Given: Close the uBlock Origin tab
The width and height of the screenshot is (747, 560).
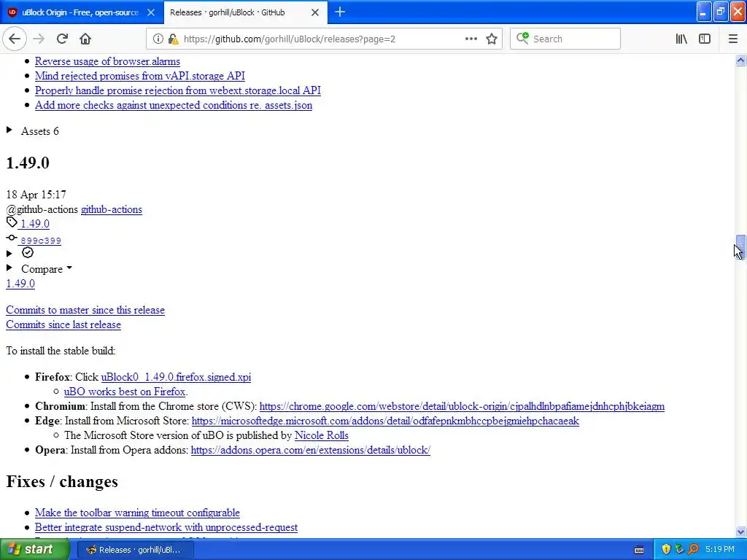Looking at the screenshot, I should tap(151, 12).
